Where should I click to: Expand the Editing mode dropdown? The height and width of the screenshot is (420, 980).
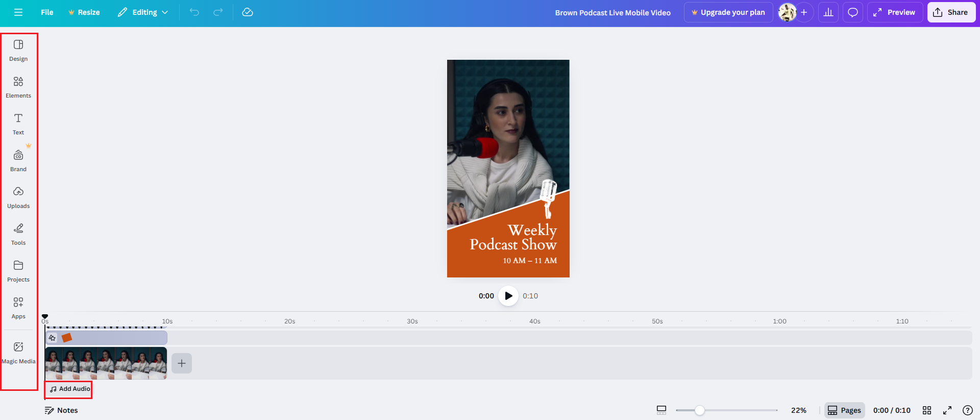click(142, 12)
